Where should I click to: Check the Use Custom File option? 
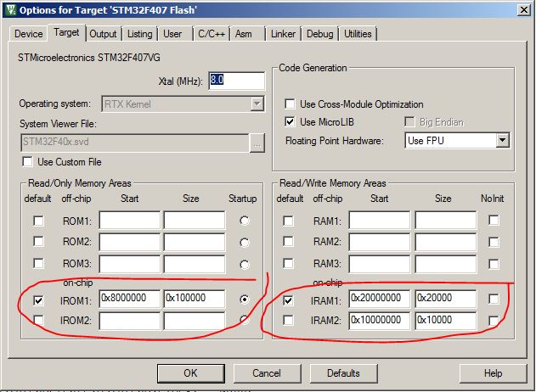pyautogui.click(x=28, y=161)
